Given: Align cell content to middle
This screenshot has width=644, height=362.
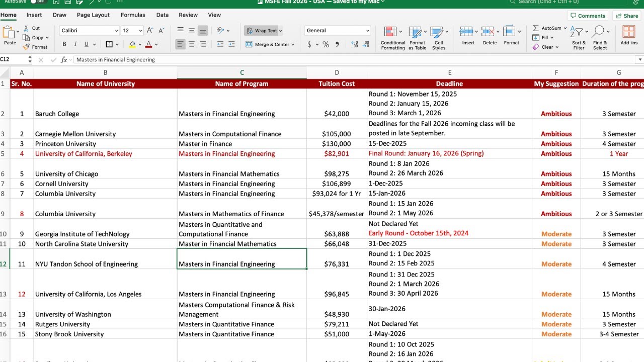Looking at the screenshot, I should (191, 31).
